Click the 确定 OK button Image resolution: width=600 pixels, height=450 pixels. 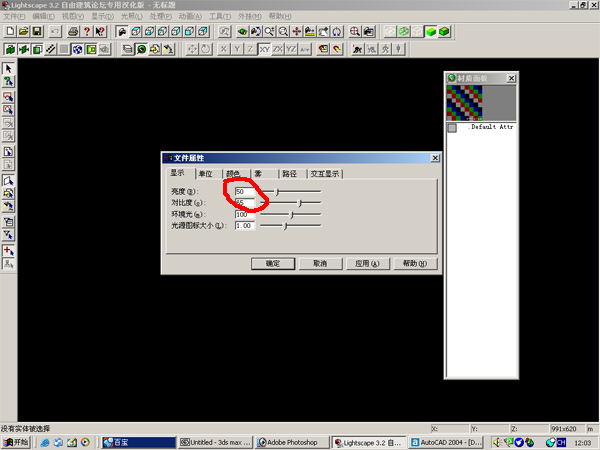pos(273,264)
